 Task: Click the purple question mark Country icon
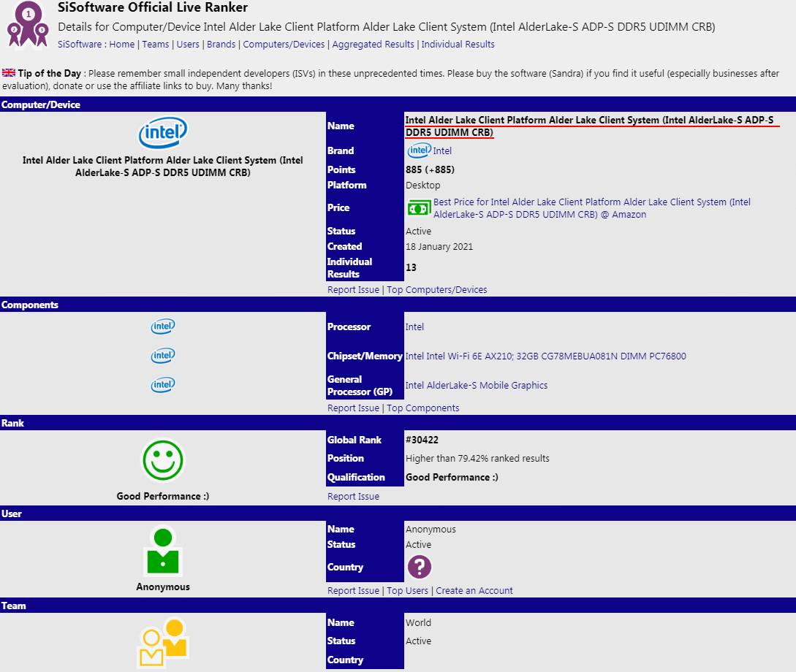tap(420, 567)
